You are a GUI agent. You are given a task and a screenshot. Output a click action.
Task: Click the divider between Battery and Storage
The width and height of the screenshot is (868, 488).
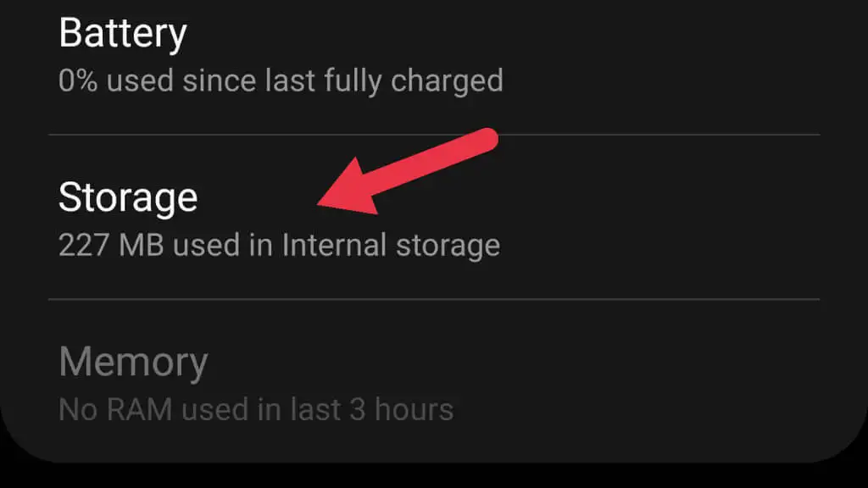[x=434, y=135]
